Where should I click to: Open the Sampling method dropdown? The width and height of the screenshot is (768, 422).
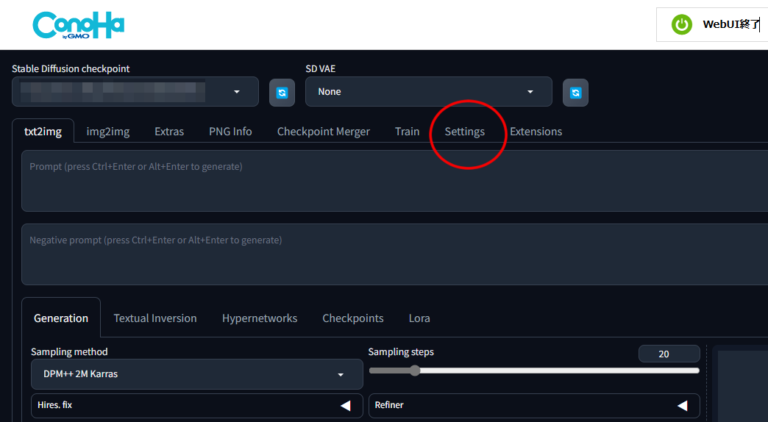[196, 375]
